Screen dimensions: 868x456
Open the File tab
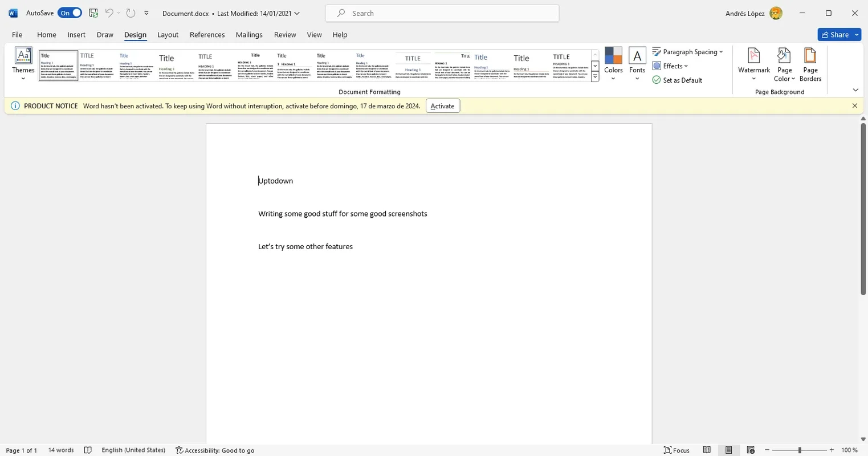coord(17,35)
